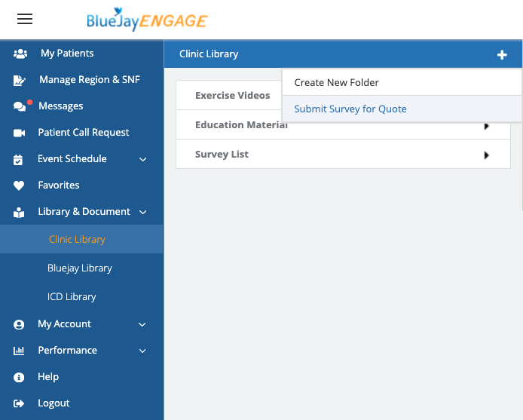The image size is (523, 420).
Task: Click the Favorites heart icon
Action: click(19, 185)
